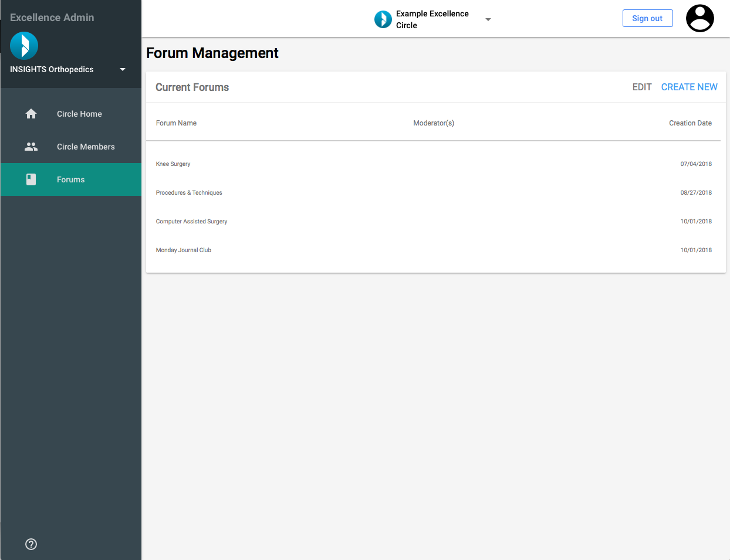Click the 08/27/2018 creation date

[x=696, y=193]
